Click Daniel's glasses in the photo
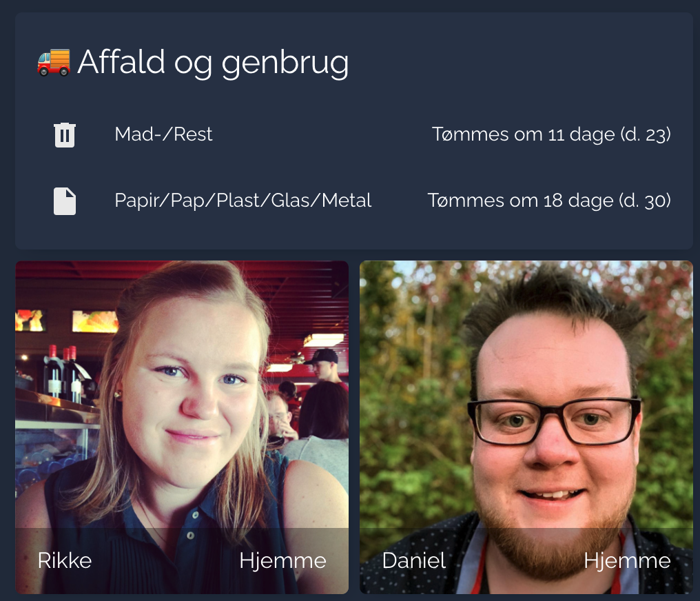Viewport: 700px width, 601px height. click(x=553, y=421)
